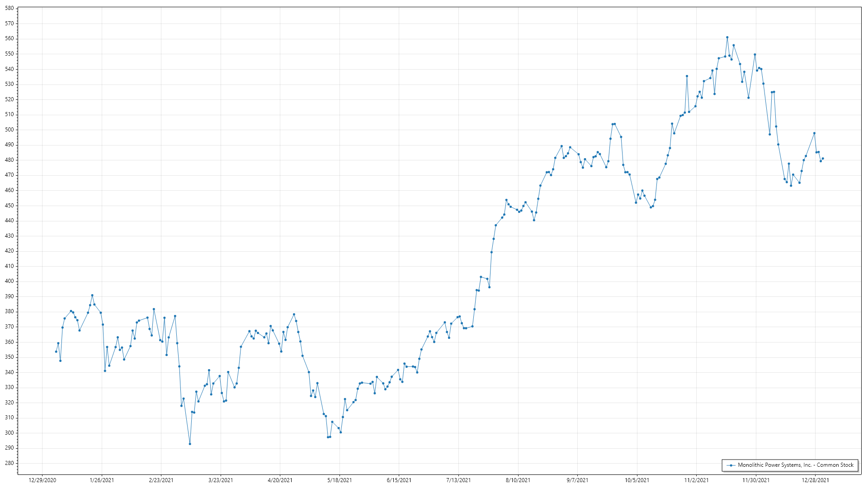Click the 3/23/2021 date label
This screenshot has height=488, width=868.
click(x=221, y=480)
